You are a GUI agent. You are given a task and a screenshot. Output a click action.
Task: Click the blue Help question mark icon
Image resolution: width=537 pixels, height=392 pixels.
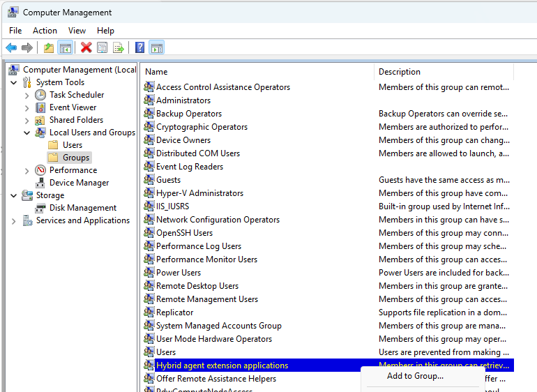(x=139, y=47)
